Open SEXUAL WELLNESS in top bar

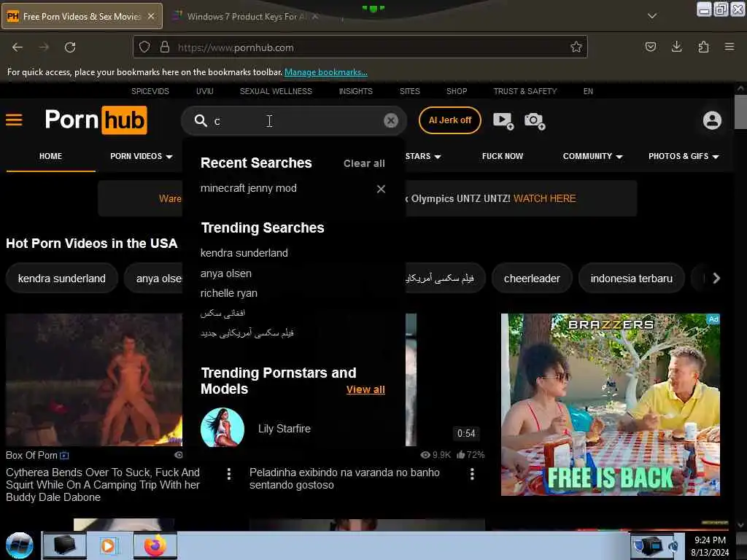point(276,91)
